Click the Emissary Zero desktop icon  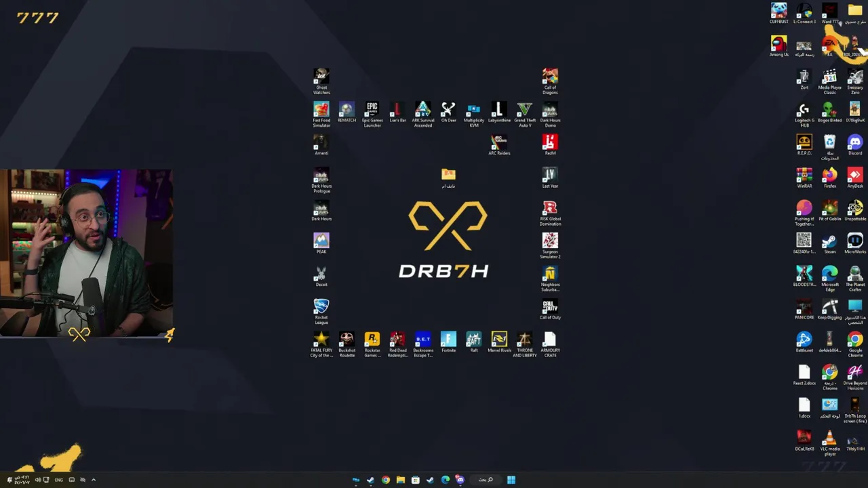[855, 81]
